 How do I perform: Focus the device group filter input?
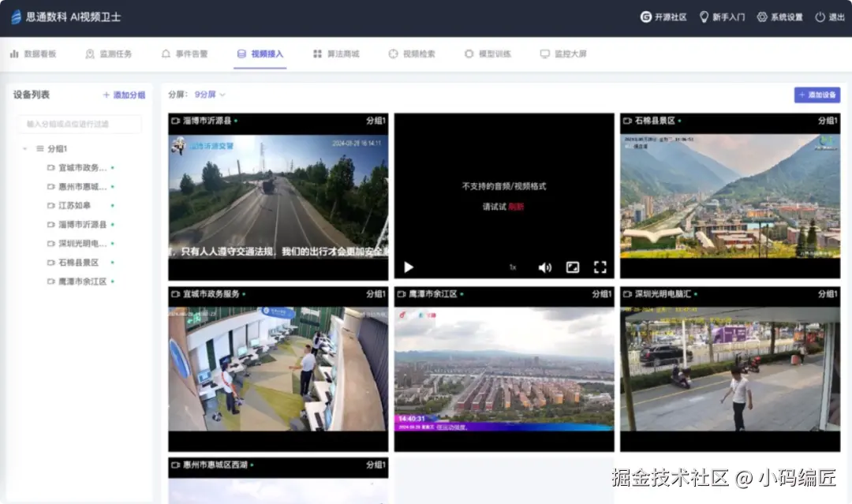(x=80, y=124)
